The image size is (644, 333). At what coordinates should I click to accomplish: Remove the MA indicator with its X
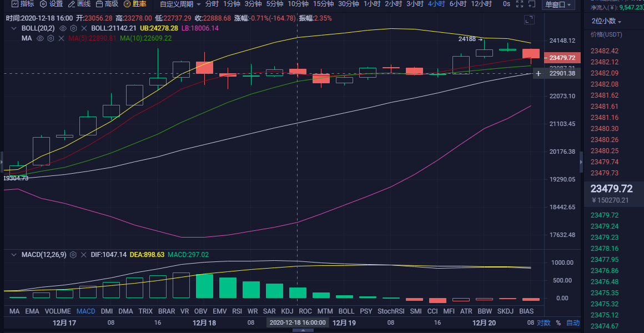coord(61,38)
